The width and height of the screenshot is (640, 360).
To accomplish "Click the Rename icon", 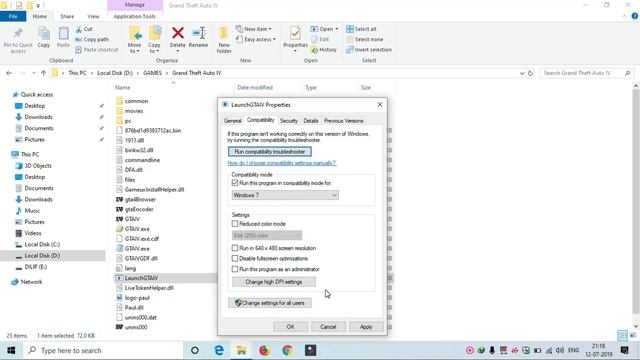I will tap(199, 33).
